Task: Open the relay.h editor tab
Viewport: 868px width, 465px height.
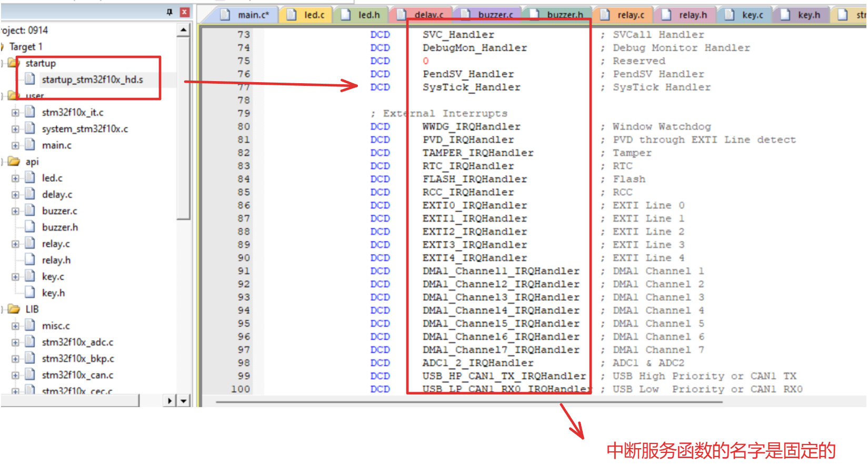Action: (693, 15)
